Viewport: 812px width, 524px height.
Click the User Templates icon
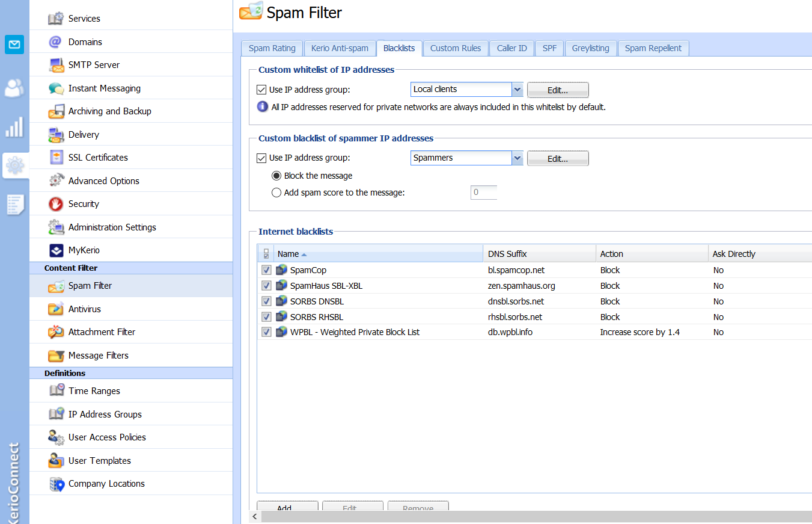tap(56, 461)
